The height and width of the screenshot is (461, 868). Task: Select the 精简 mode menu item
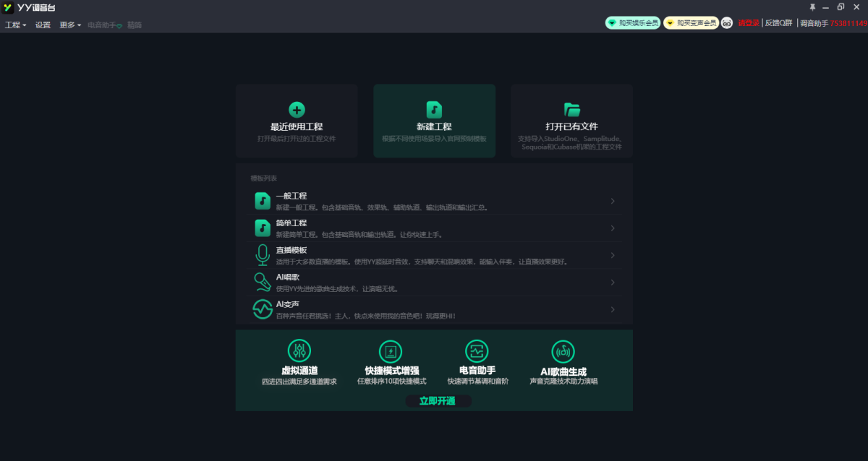click(135, 25)
